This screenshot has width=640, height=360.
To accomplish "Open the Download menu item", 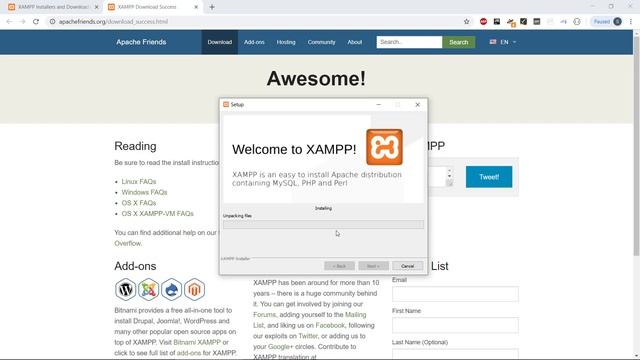I will tap(220, 42).
